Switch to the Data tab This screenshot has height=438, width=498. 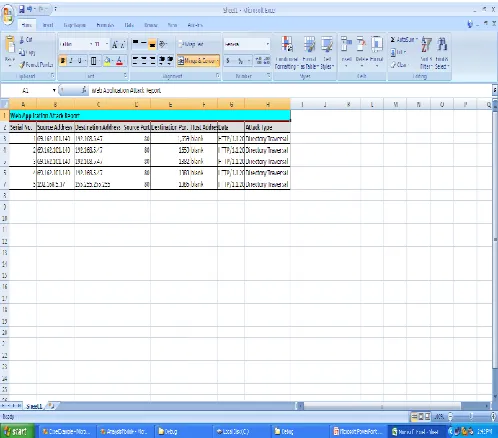coord(129,25)
